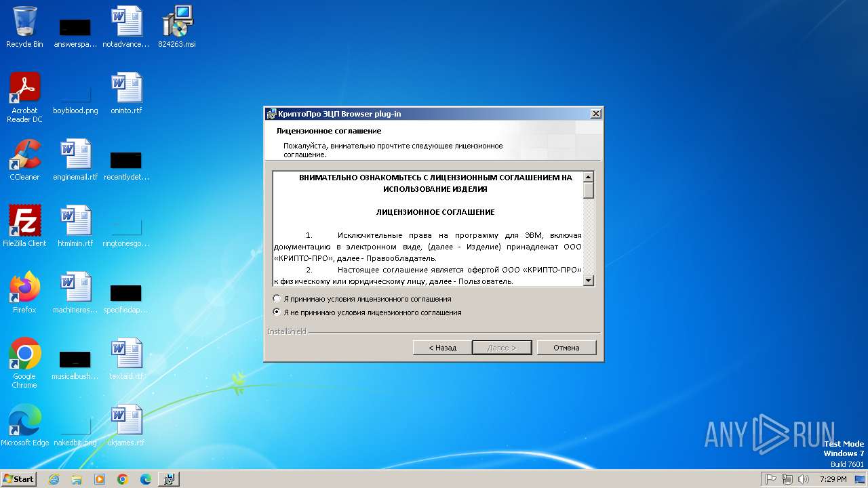
Task: Select the specifiedap desktop file
Action: click(x=126, y=298)
